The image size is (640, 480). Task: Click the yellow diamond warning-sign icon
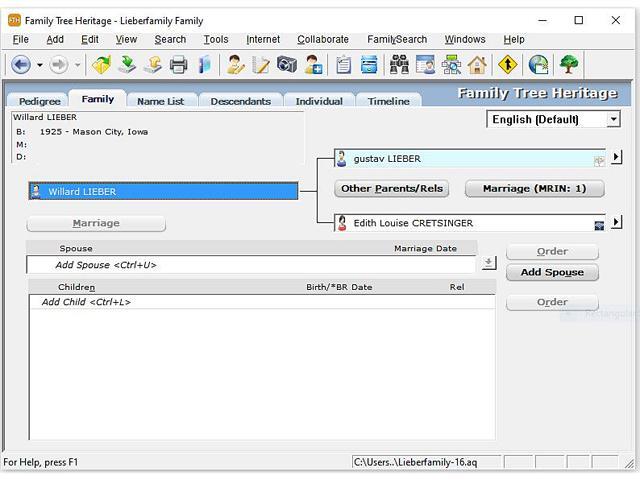[508, 65]
